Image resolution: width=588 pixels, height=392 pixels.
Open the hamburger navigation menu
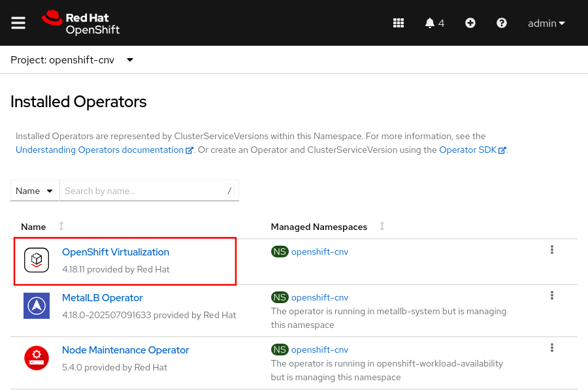(18, 23)
